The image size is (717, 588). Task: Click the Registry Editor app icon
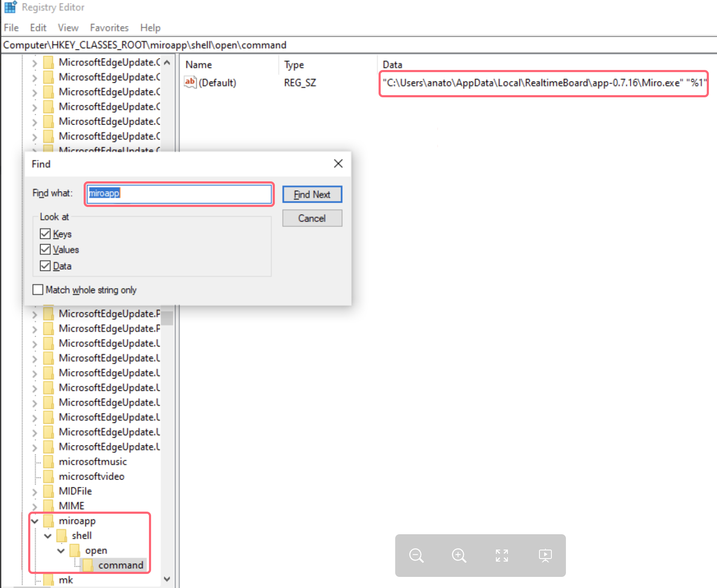point(10,7)
